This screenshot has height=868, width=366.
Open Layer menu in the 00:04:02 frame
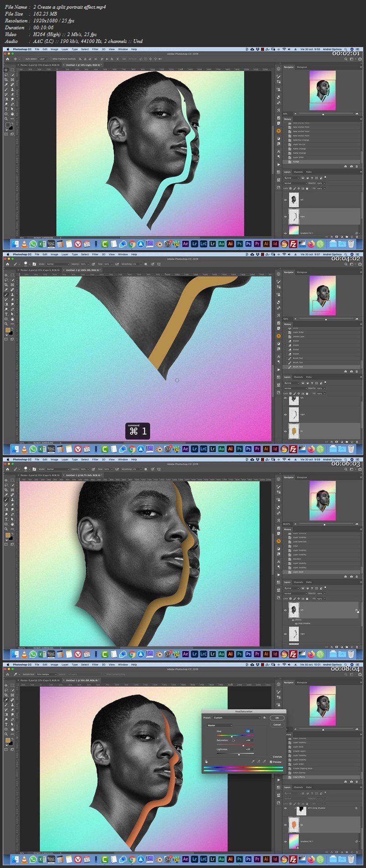(65, 254)
